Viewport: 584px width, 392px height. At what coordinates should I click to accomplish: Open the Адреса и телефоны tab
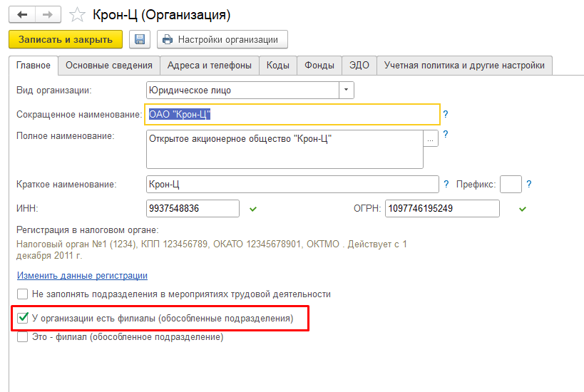[209, 66]
